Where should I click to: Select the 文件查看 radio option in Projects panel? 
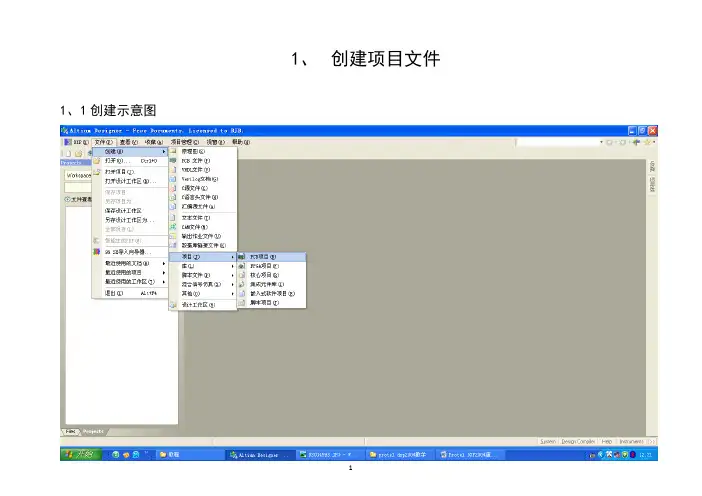(69, 198)
